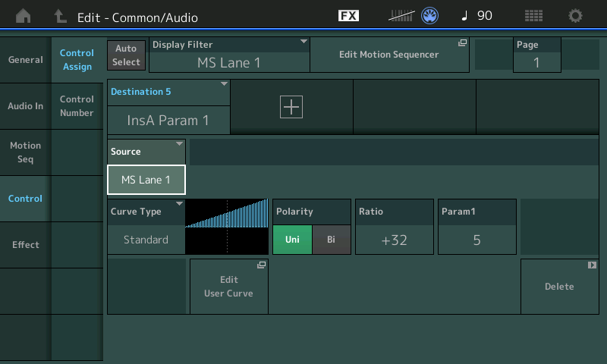Open the settings gear icon
The width and height of the screenshot is (607, 364).
click(576, 16)
